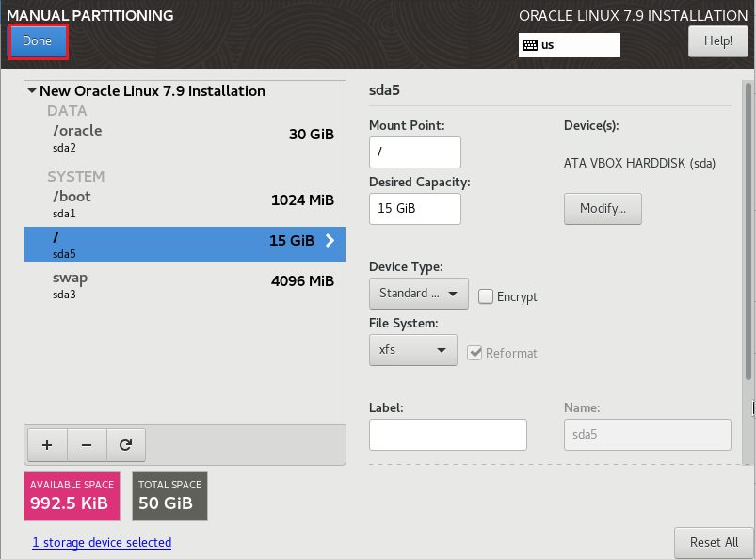Click the right pane vertical scrollbar
756x559 pixels.
748,232
